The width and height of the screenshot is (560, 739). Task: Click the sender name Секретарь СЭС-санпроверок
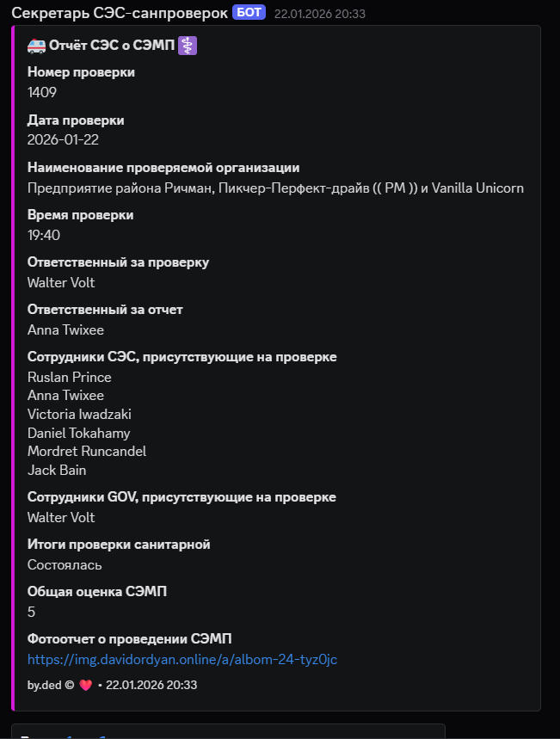pyautogui.click(x=119, y=13)
